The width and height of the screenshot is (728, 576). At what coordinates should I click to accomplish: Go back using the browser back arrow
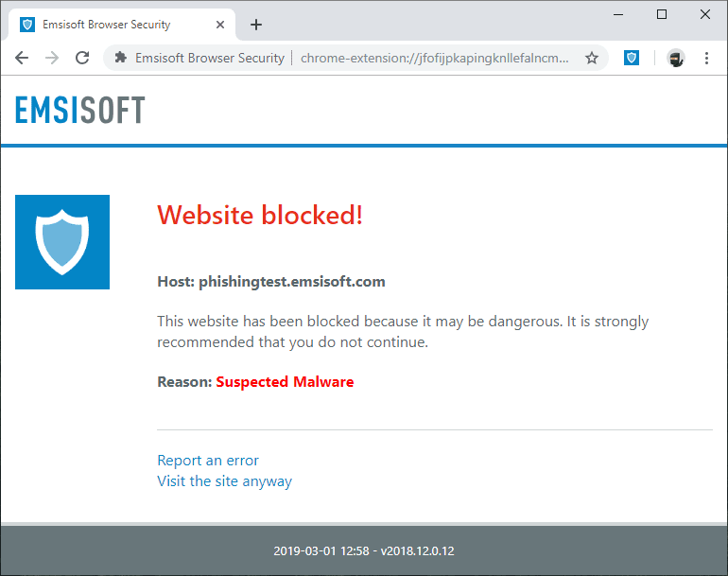coord(22,58)
